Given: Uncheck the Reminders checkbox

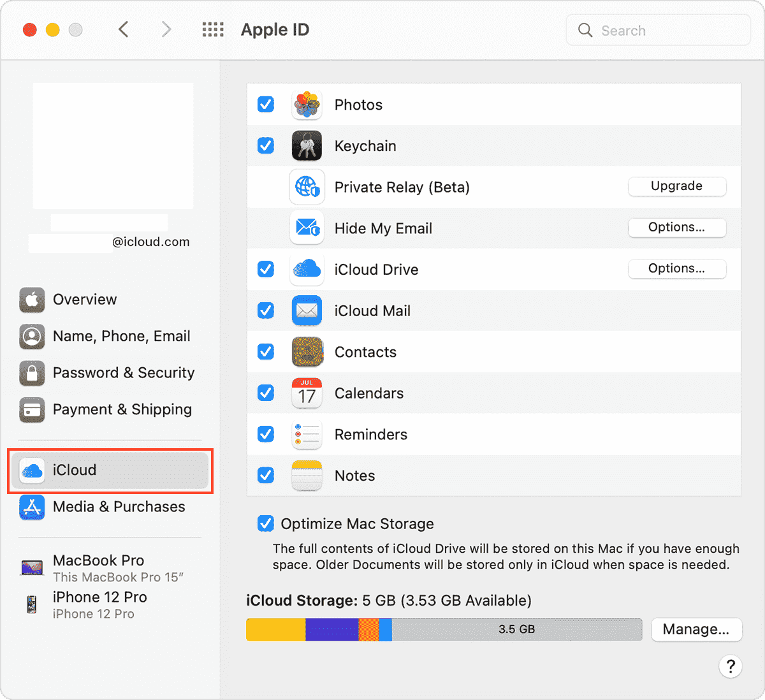Looking at the screenshot, I should coord(266,434).
